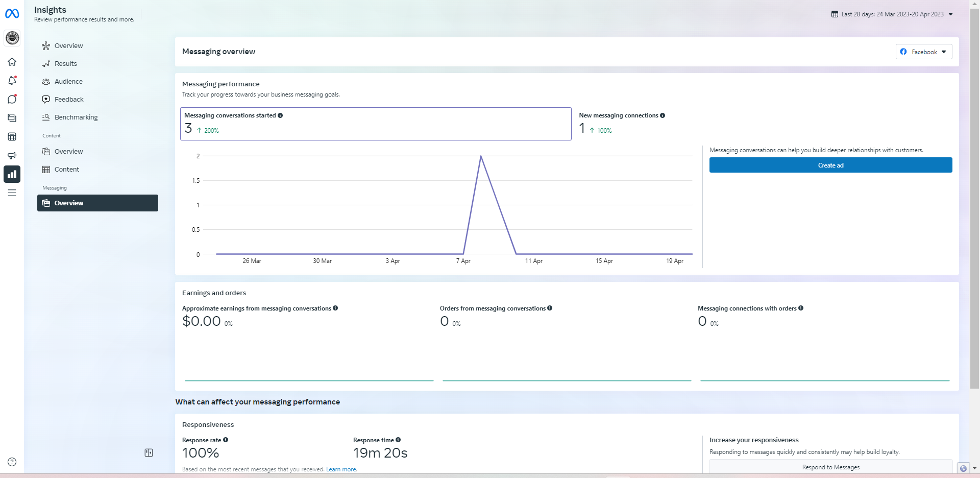Show info for New messaging connections
This screenshot has width=980, height=478.
(x=663, y=115)
